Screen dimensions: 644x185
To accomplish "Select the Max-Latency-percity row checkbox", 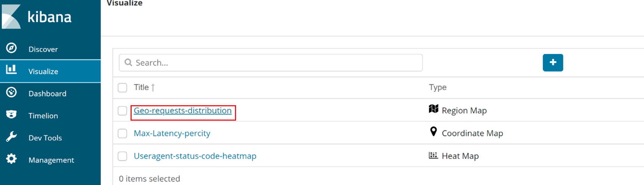I will coord(122,133).
